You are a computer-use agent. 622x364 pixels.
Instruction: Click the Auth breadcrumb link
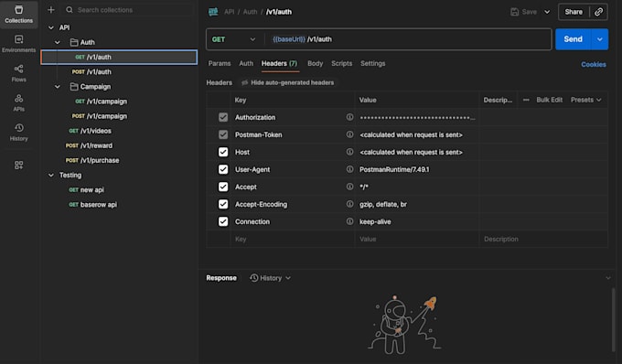[250, 12]
